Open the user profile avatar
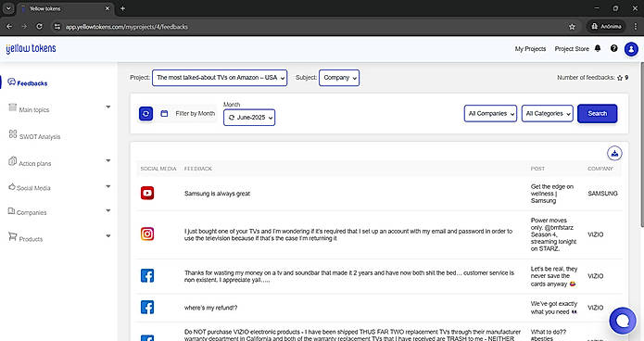This screenshot has height=341, width=644. (631, 49)
